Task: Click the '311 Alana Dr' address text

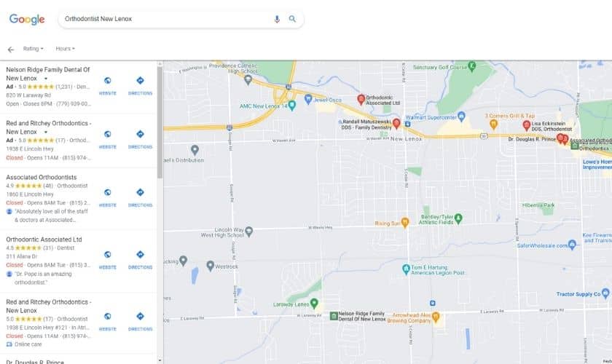Action: 21,256
